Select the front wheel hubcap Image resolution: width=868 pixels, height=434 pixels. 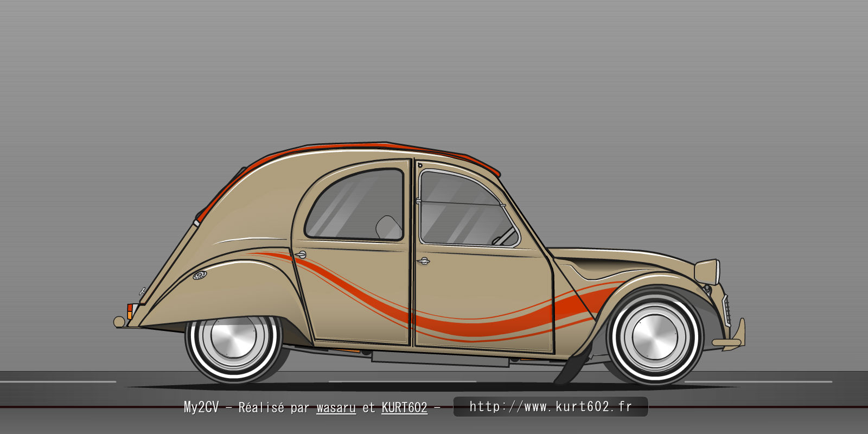click(x=655, y=337)
